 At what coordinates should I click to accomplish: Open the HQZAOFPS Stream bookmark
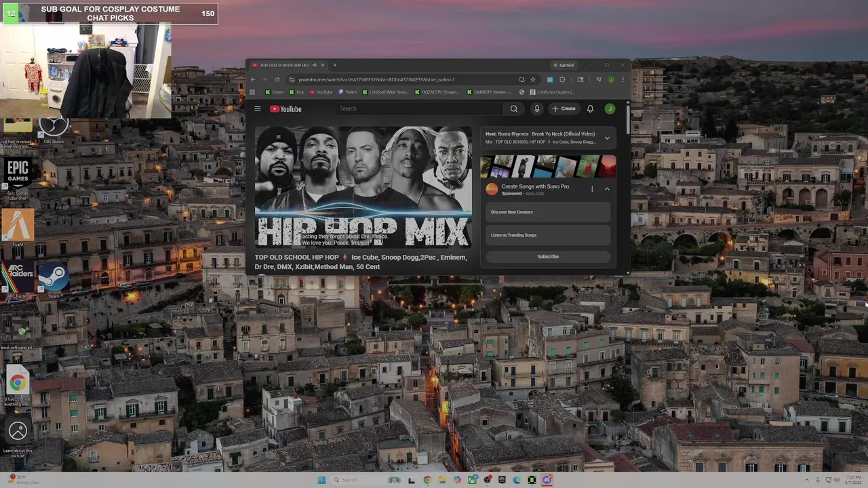click(437, 92)
